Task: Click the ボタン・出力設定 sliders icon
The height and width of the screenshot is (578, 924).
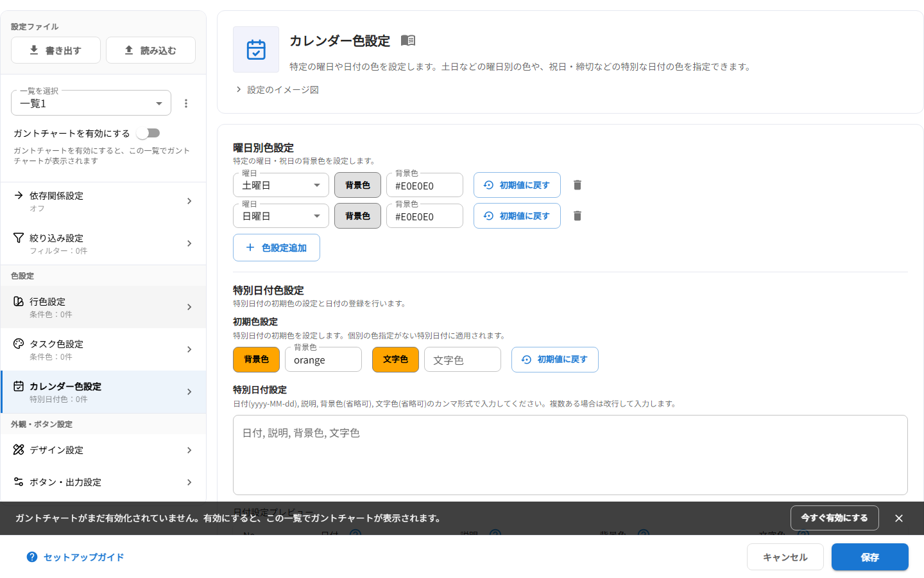Action: [19, 482]
